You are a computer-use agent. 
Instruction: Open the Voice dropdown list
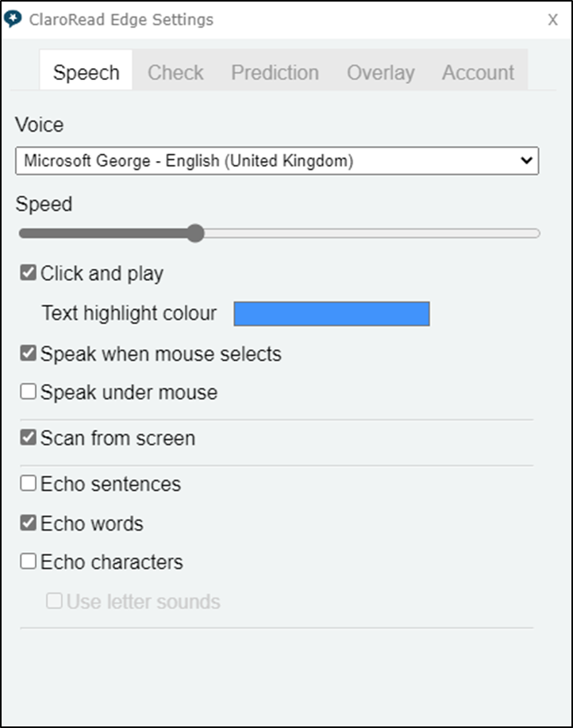pyautogui.click(x=276, y=161)
